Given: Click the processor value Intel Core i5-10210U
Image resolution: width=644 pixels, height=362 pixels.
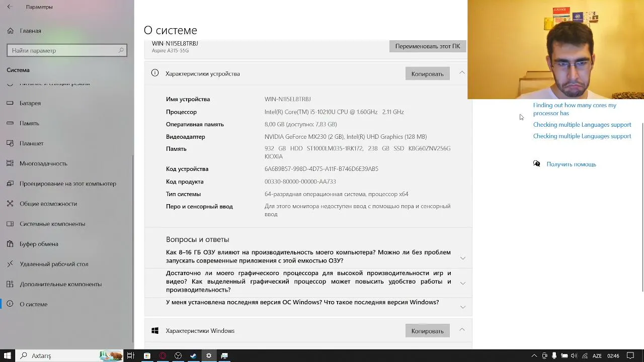Looking at the screenshot, I should point(334,112).
